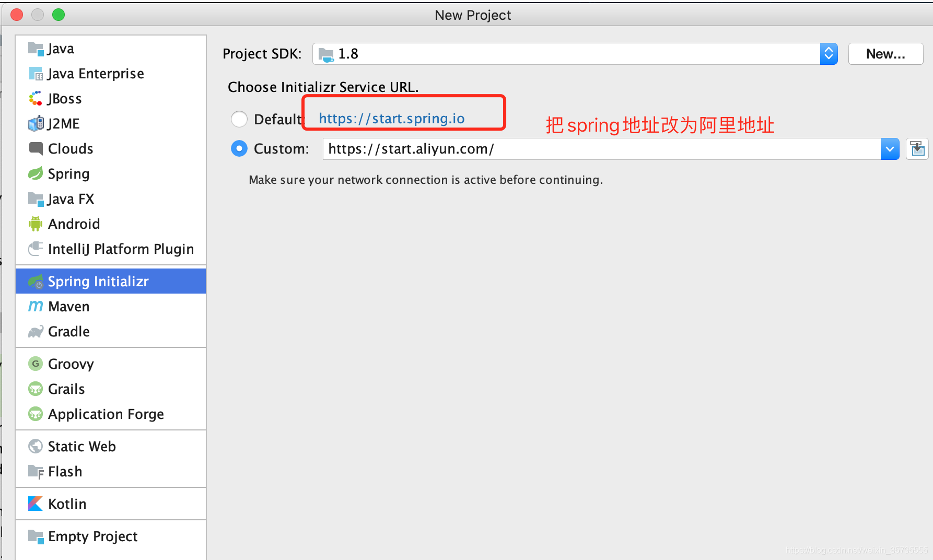Choose Java project type label

tap(61, 49)
